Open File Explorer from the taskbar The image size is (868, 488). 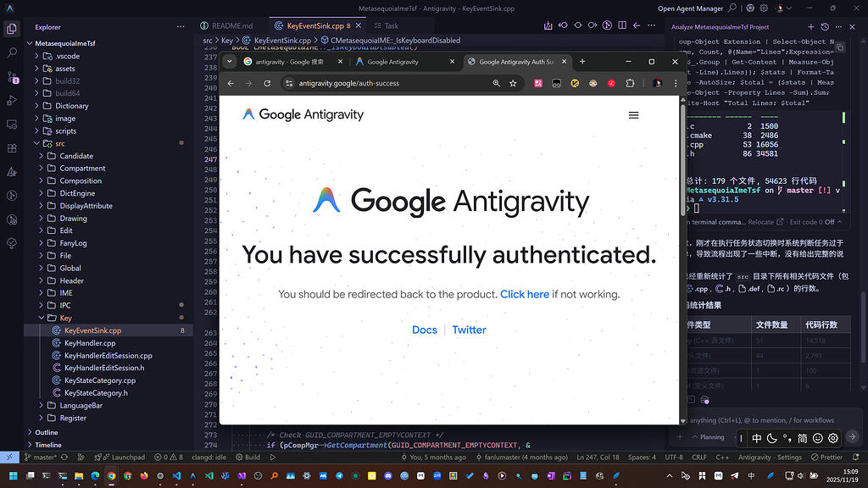click(x=79, y=476)
